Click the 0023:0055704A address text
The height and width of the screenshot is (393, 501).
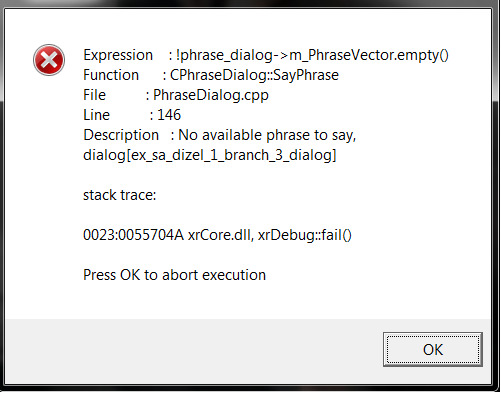click(x=133, y=235)
